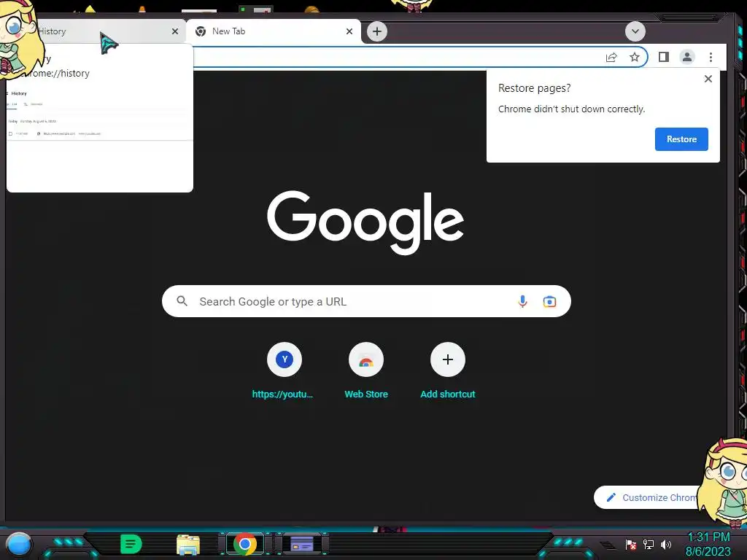Open the tab search dropdown arrow
The image size is (747, 560).
[635, 31]
